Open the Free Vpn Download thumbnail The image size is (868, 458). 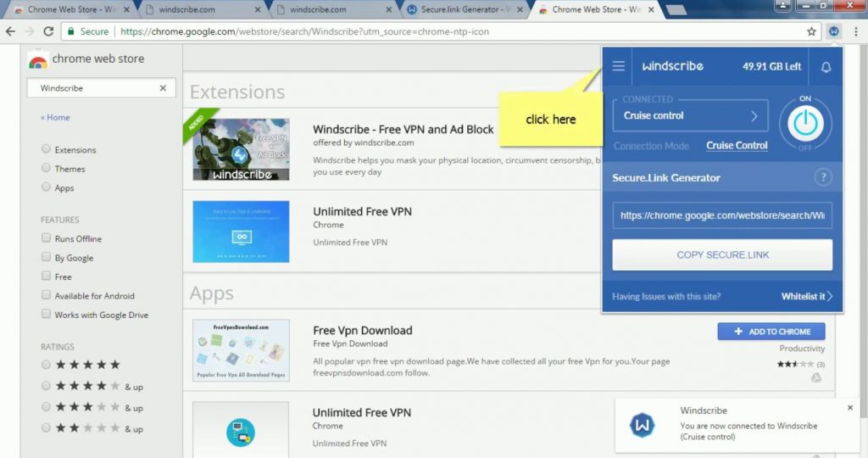[x=241, y=350]
